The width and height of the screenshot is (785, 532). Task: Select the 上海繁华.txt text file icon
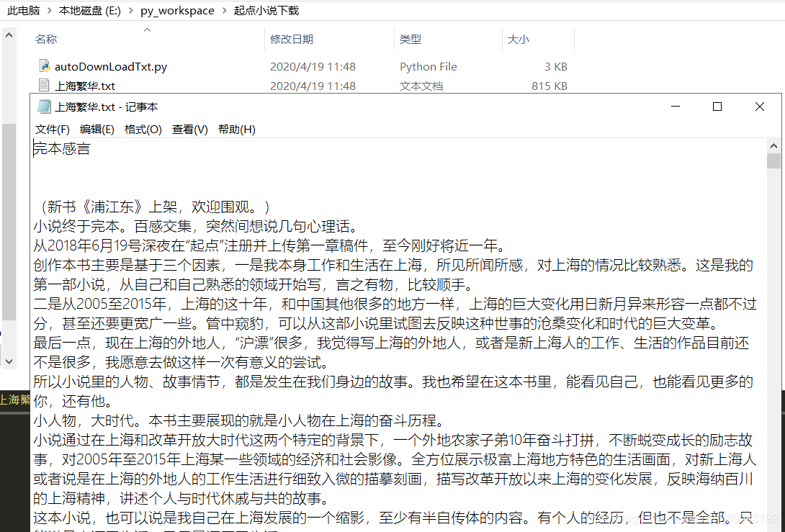[44, 86]
